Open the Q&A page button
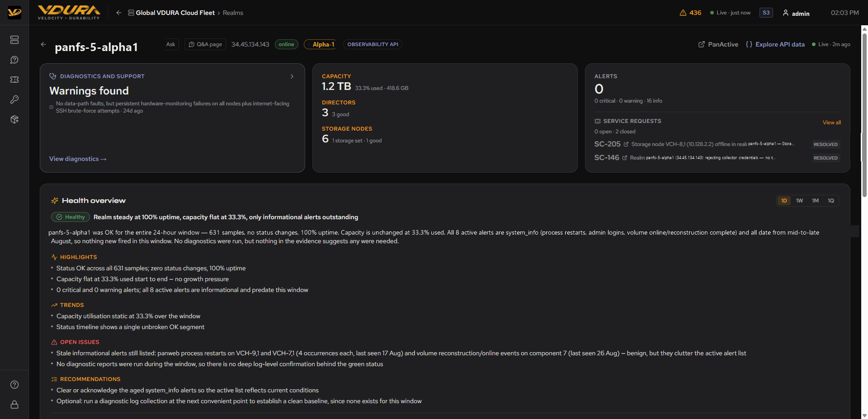This screenshot has width=868, height=419. pyautogui.click(x=205, y=44)
